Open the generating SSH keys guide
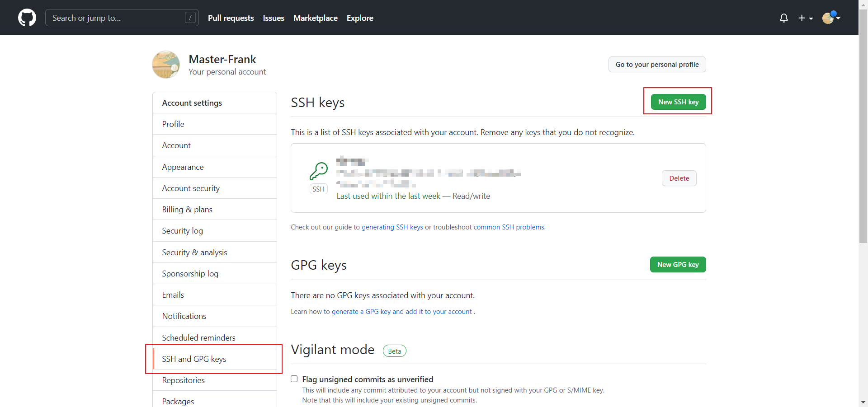The height and width of the screenshot is (407, 868). click(392, 227)
